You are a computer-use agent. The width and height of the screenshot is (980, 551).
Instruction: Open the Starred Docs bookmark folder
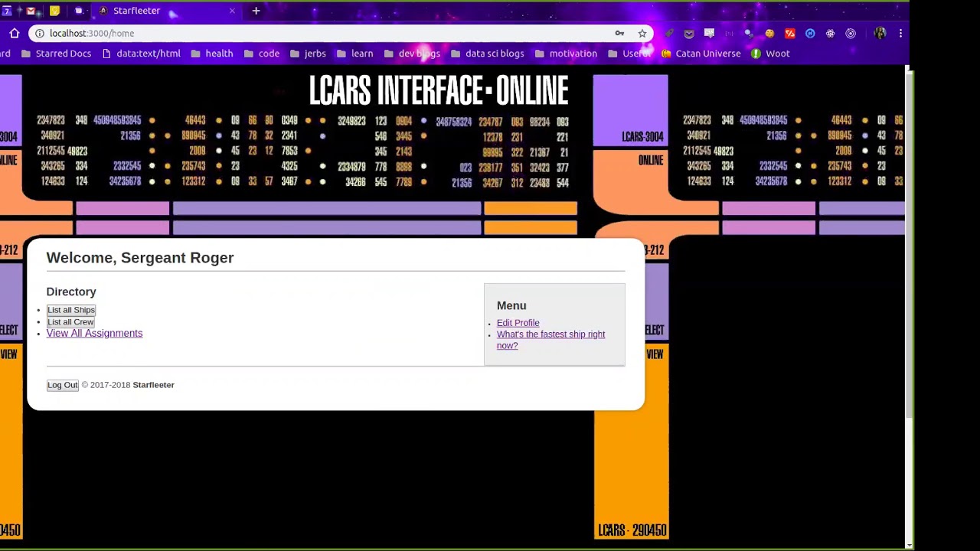point(56,54)
